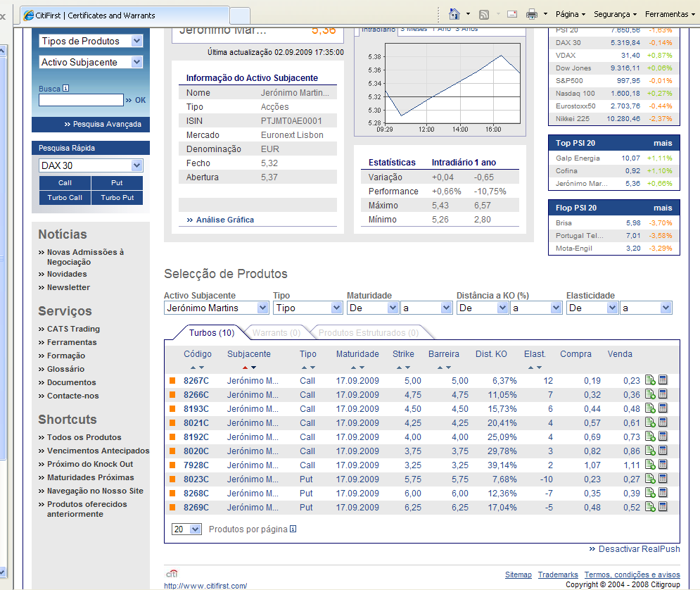Click Sitemap footer link

coord(518,575)
